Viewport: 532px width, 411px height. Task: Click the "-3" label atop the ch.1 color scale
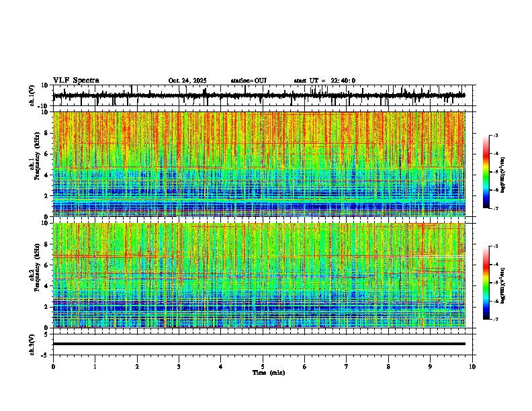[x=496, y=136]
